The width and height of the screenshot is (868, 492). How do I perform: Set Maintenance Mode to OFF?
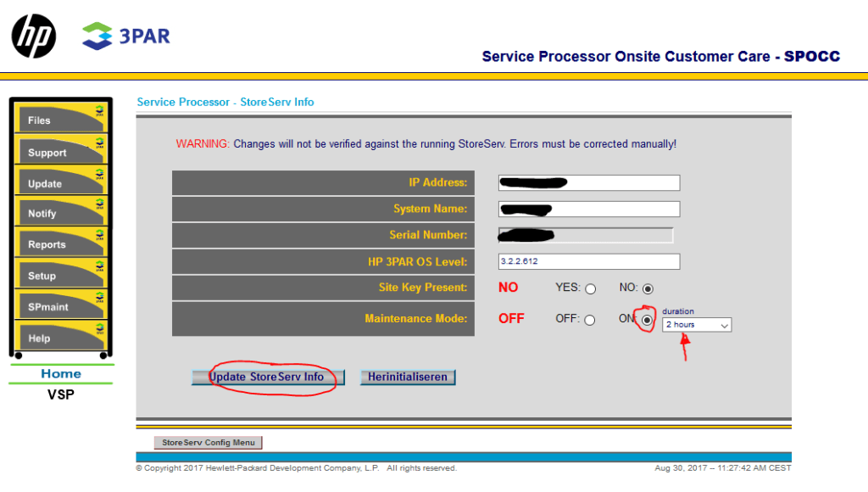pos(590,321)
